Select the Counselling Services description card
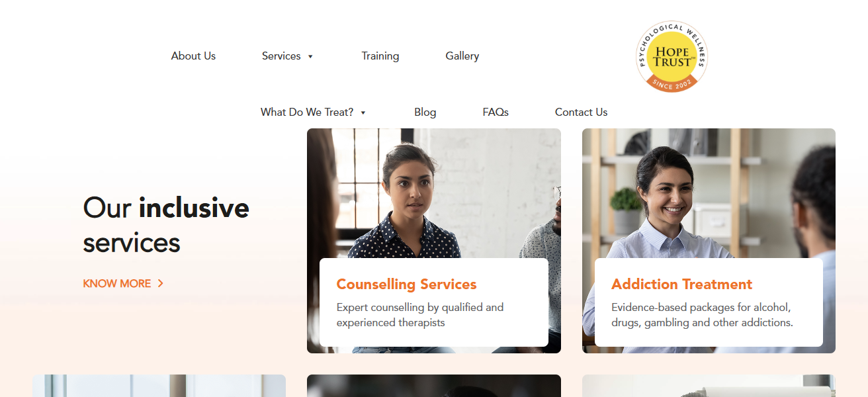This screenshot has width=868, height=397. point(434,302)
